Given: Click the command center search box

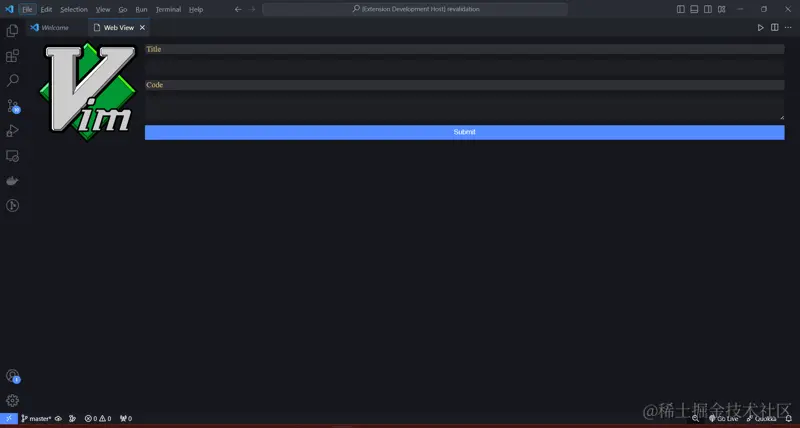Looking at the screenshot, I should click(x=415, y=9).
